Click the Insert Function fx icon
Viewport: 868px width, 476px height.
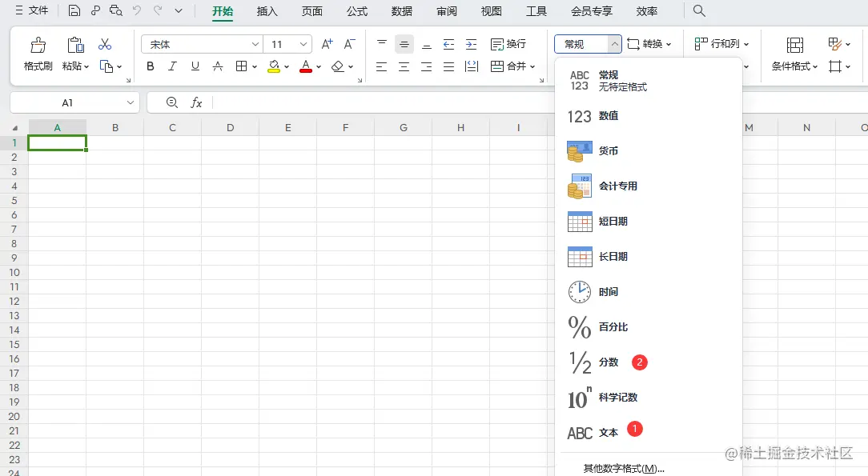[x=196, y=103]
